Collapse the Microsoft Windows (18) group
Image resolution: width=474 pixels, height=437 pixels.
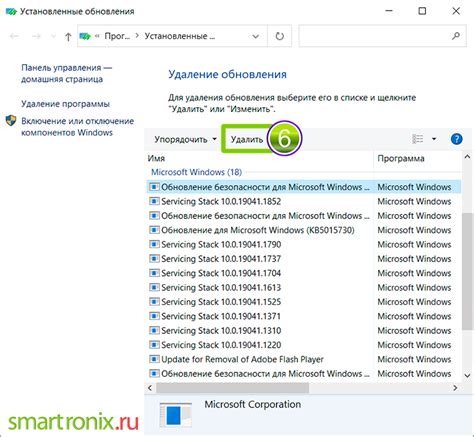click(196, 172)
